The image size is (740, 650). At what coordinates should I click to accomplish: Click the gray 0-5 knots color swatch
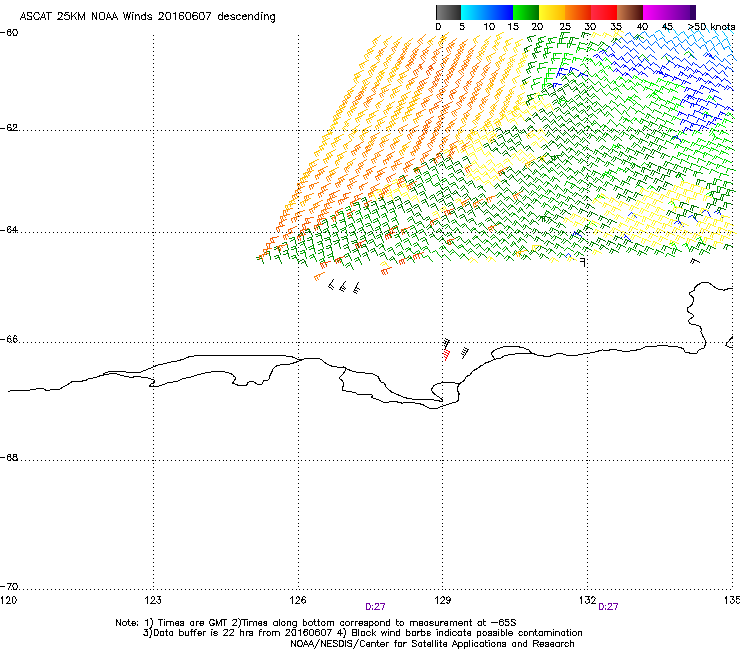pos(449,12)
